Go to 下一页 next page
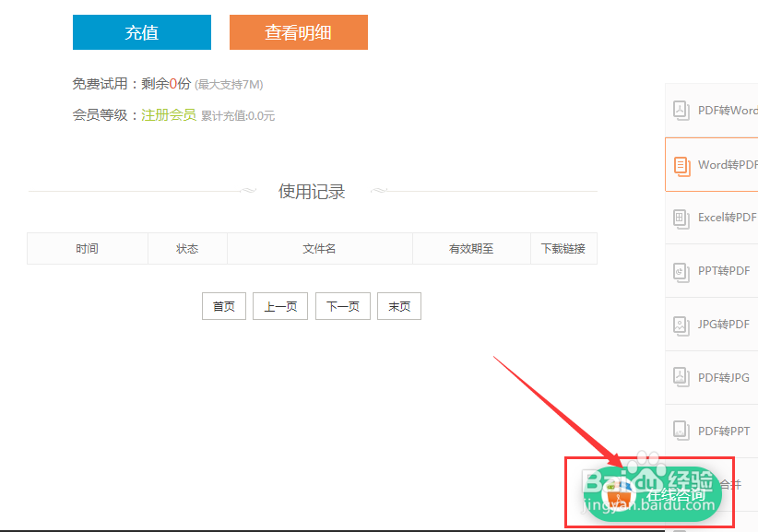Viewport: 758px width, 532px height. coord(342,306)
